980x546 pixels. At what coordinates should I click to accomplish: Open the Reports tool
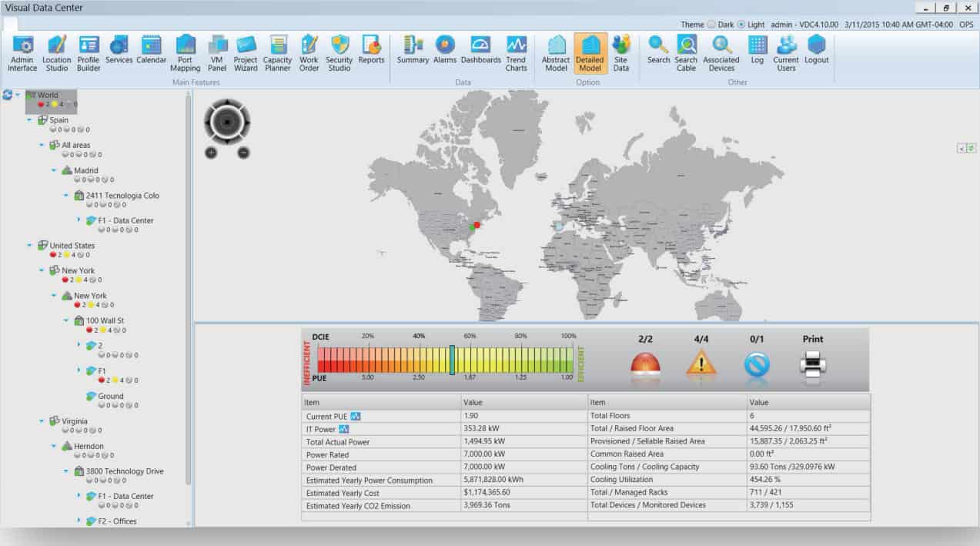point(371,50)
